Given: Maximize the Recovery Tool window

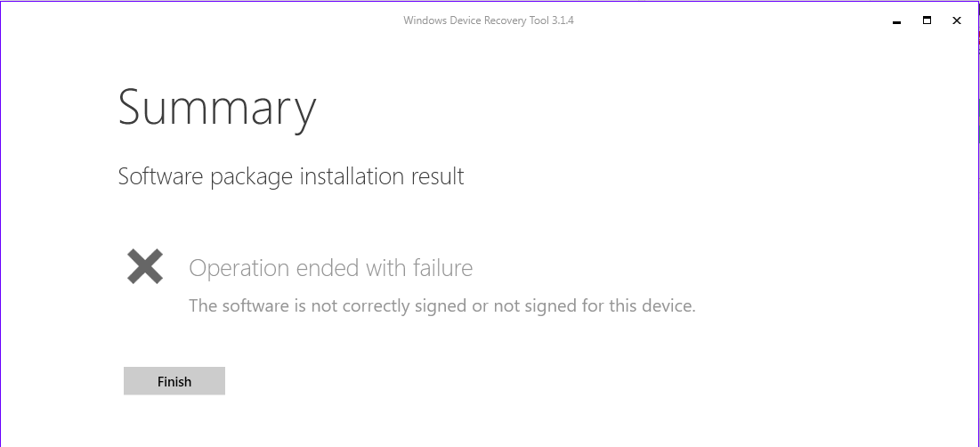Looking at the screenshot, I should click(927, 20).
